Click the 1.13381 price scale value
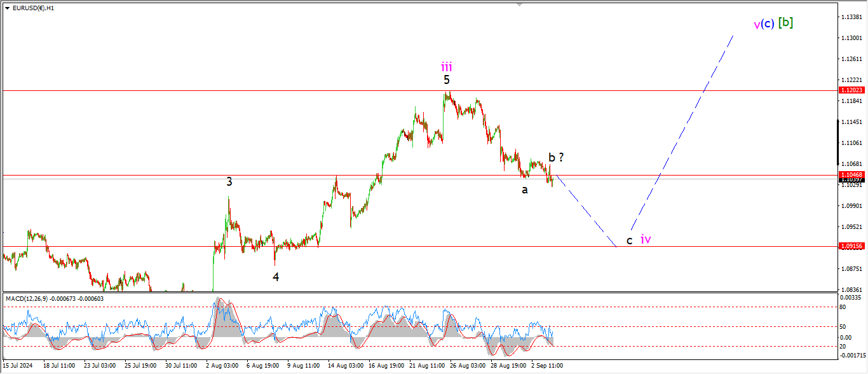This screenshot has height=374, width=868. [851, 17]
